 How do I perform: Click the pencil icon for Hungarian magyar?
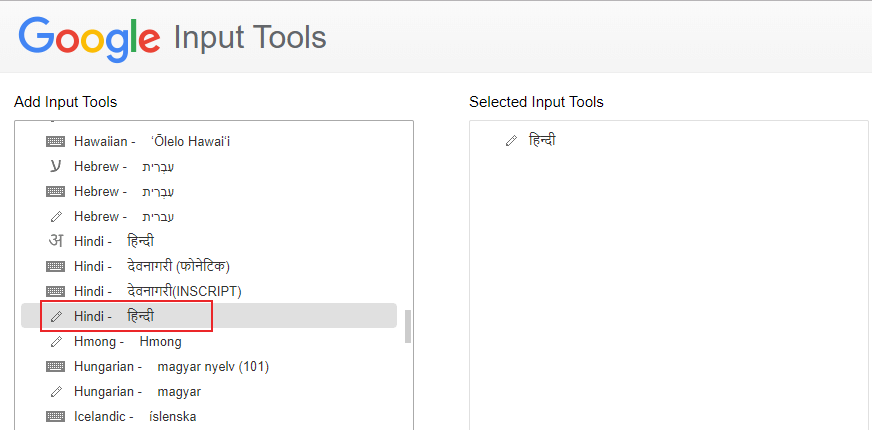coord(56,392)
